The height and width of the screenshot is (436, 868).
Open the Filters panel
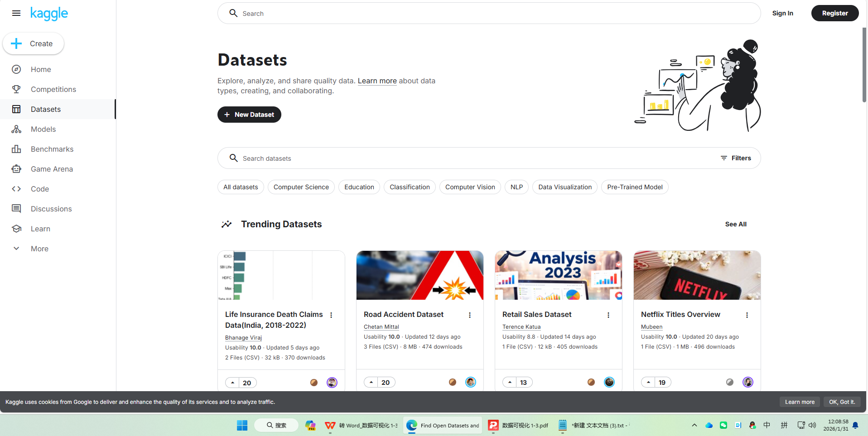tap(736, 158)
